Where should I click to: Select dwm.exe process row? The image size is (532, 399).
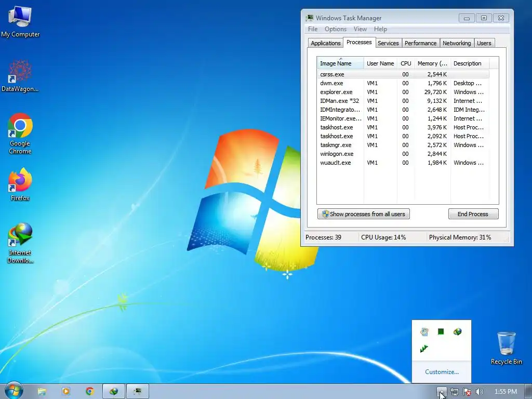403,83
